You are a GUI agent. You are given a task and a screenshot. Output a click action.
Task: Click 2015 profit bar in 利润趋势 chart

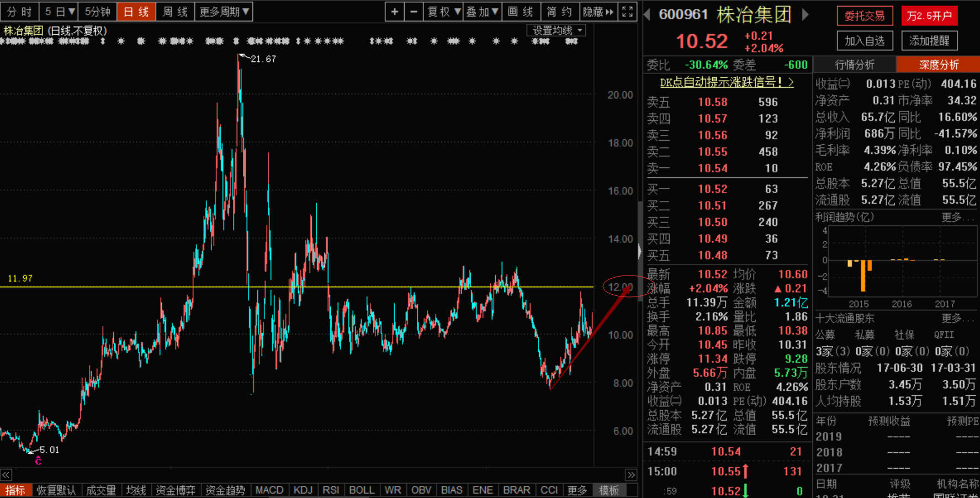coord(862,276)
